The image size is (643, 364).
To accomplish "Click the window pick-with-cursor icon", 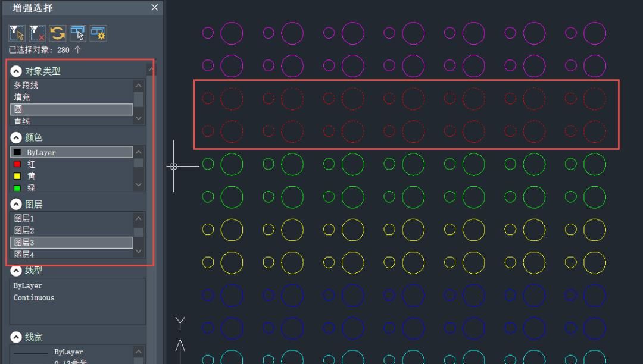I will (x=77, y=33).
